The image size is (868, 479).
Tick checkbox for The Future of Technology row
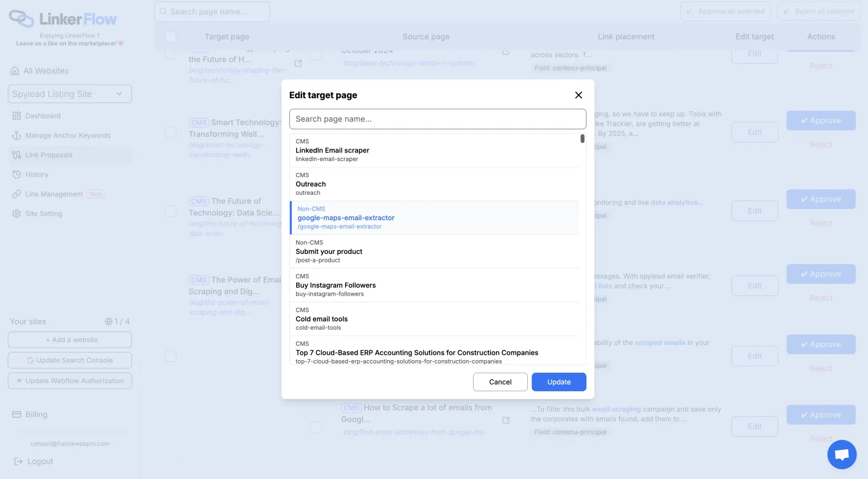point(170,211)
